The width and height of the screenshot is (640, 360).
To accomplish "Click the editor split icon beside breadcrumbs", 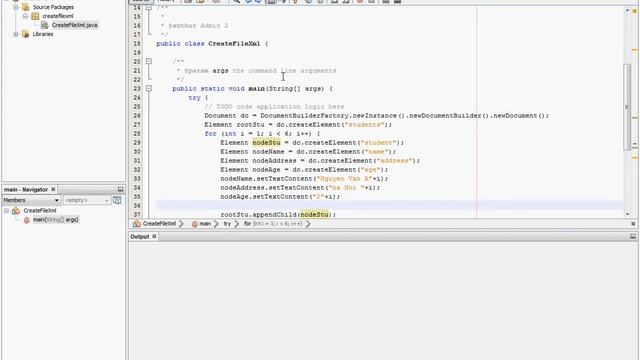I will [x=633, y=224].
